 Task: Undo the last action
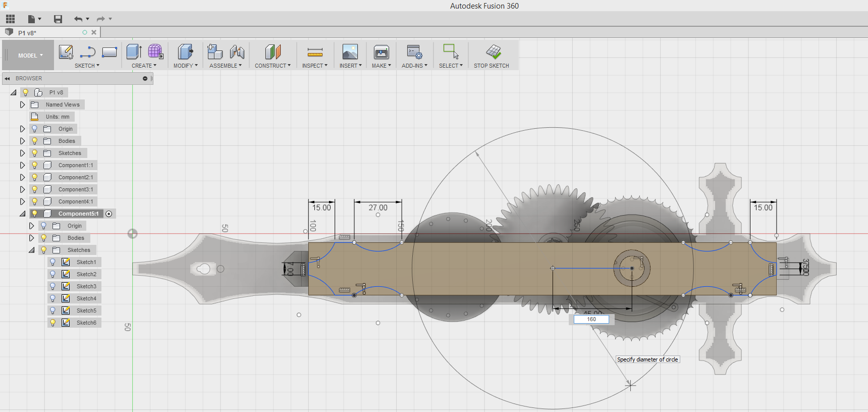(x=78, y=19)
